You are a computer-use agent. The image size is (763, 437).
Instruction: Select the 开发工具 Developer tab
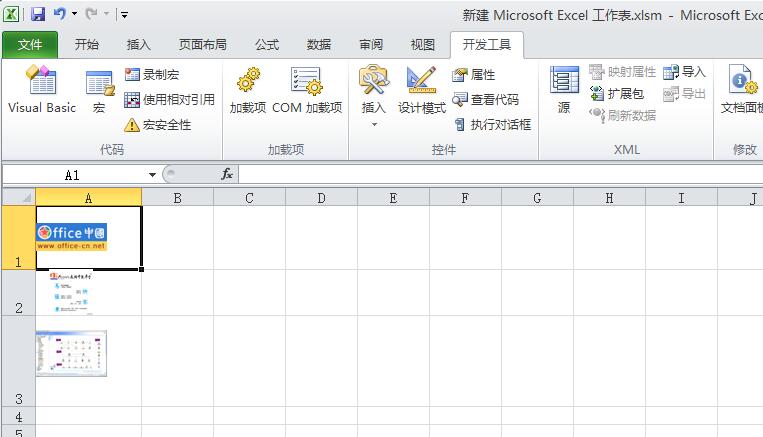[487, 45]
